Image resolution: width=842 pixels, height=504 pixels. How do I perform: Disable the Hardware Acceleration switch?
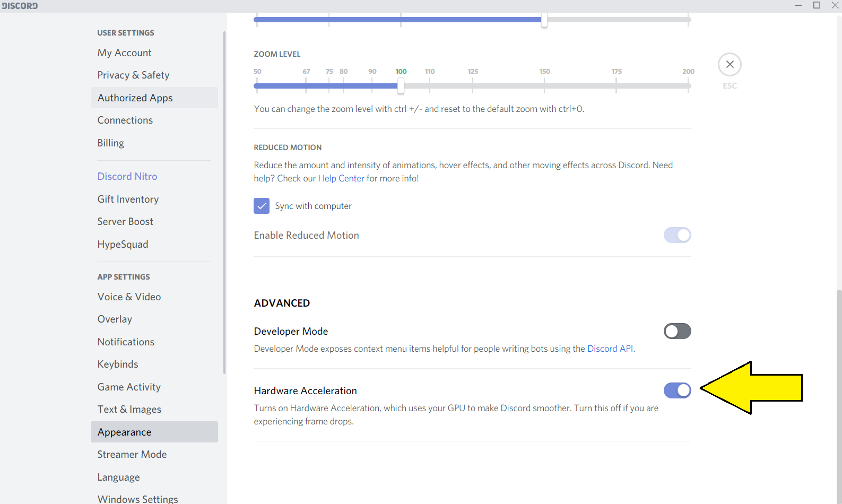[677, 390]
